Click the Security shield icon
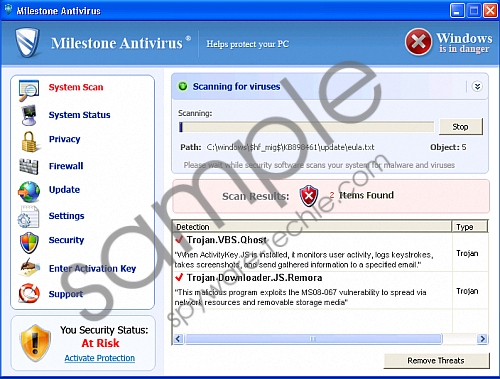This screenshot has width=500, height=379. [x=29, y=243]
